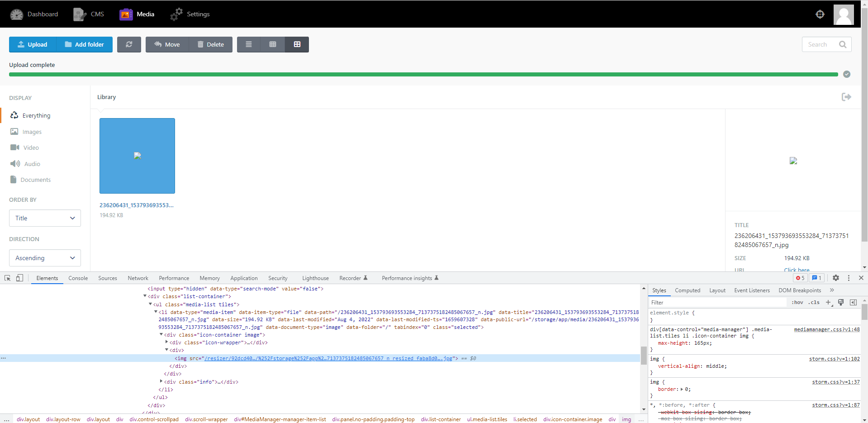Open the Media section in top navigation

137,14
